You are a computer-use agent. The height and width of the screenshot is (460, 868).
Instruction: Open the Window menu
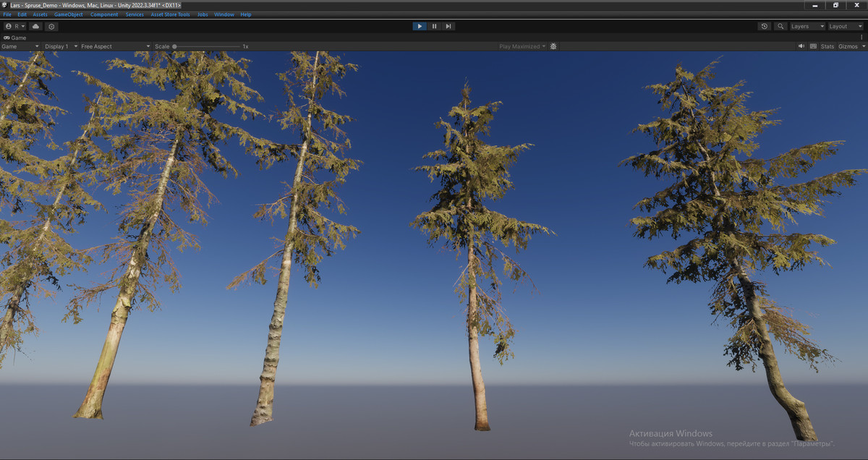tap(224, 14)
